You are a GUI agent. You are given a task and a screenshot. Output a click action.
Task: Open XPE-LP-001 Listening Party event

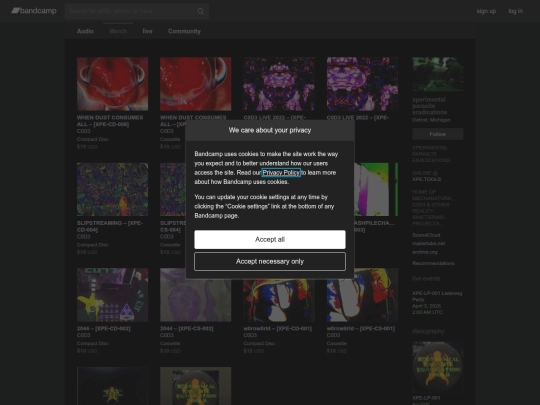coord(437,296)
